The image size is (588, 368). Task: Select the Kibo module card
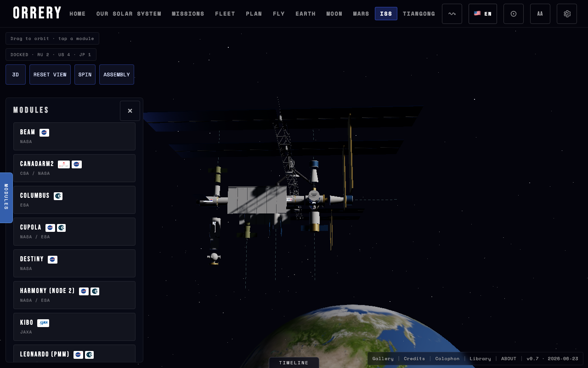point(74,327)
